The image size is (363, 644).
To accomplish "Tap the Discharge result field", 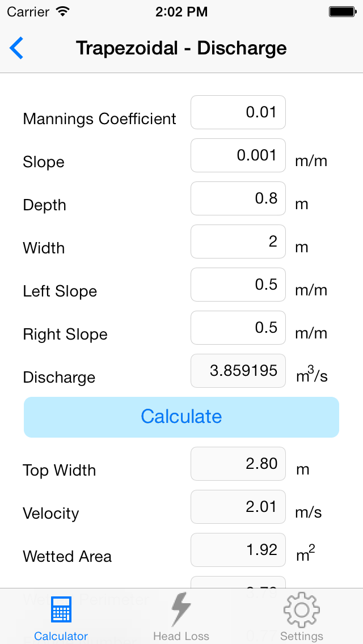I will click(238, 371).
